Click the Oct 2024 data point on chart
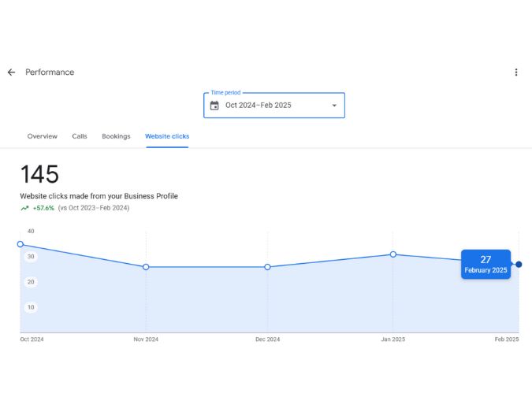532x408 pixels. pos(20,244)
